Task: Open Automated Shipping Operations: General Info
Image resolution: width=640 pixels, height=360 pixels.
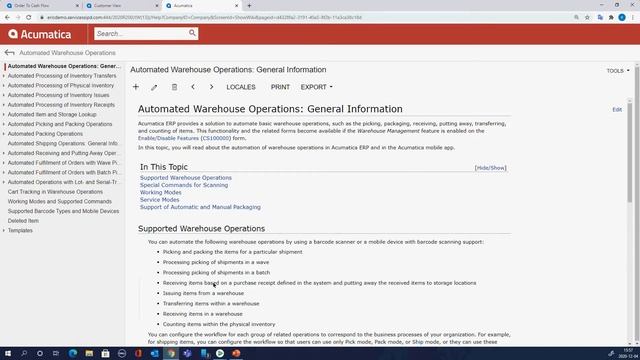Action: (63, 143)
